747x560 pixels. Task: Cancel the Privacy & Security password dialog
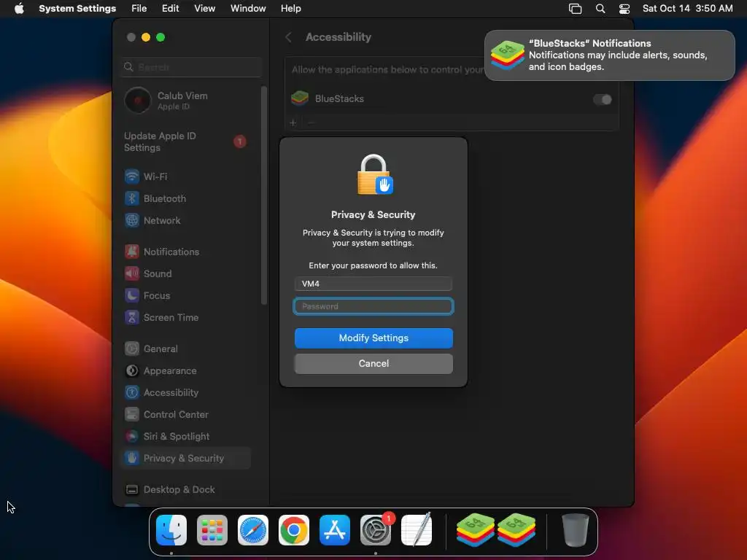pyautogui.click(x=373, y=364)
